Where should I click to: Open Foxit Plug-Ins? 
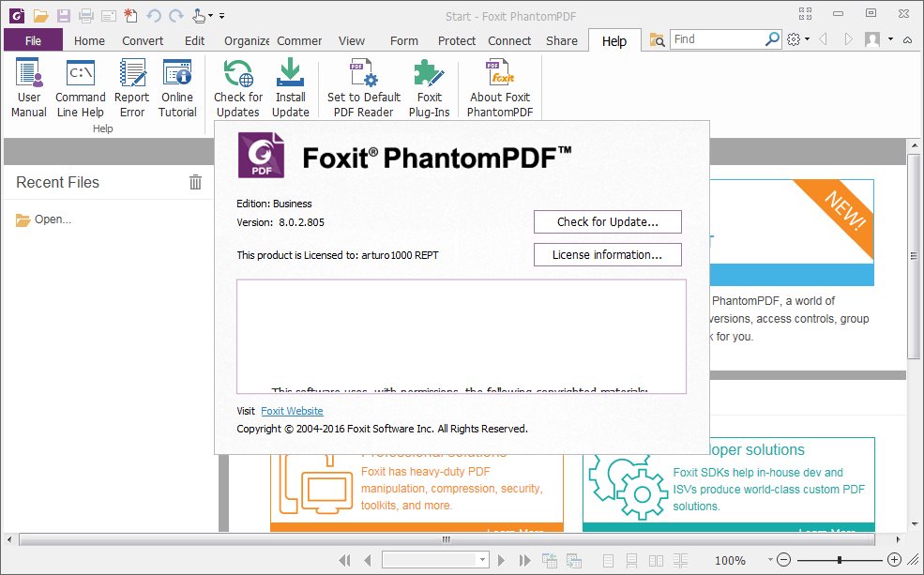point(429,88)
